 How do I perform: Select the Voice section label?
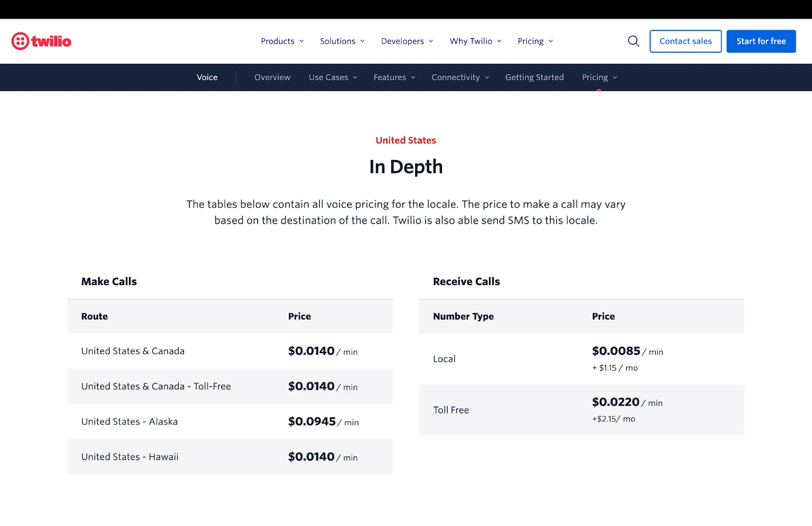[x=207, y=77]
